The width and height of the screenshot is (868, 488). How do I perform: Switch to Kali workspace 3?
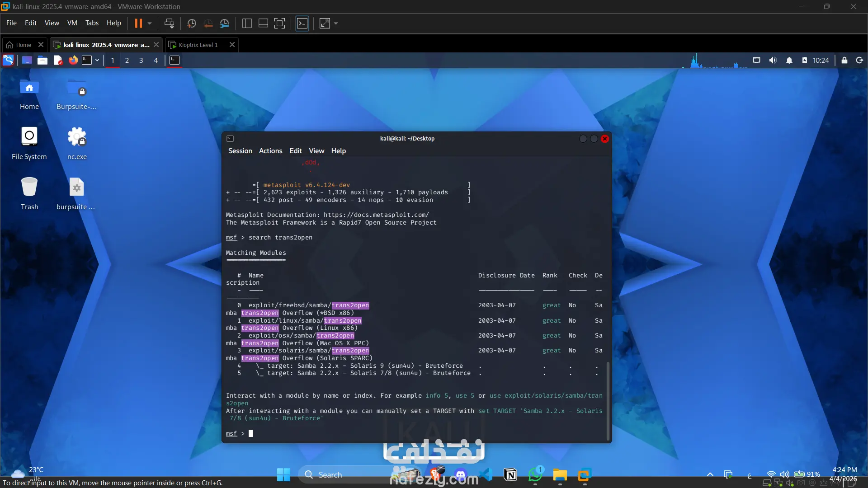(141, 61)
